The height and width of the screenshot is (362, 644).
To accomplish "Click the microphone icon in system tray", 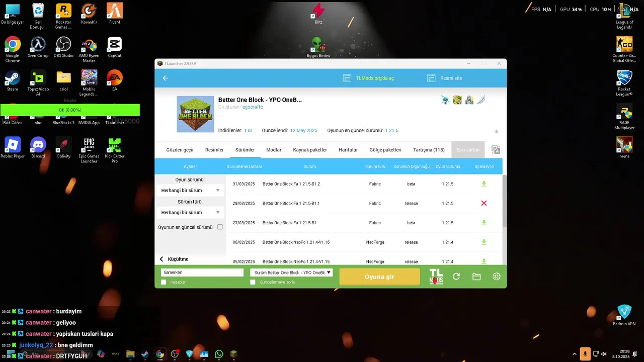I will tap(585, 354).
